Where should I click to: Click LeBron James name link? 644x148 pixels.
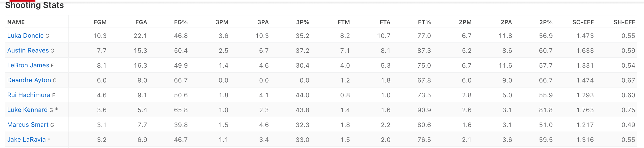(28, 65)
